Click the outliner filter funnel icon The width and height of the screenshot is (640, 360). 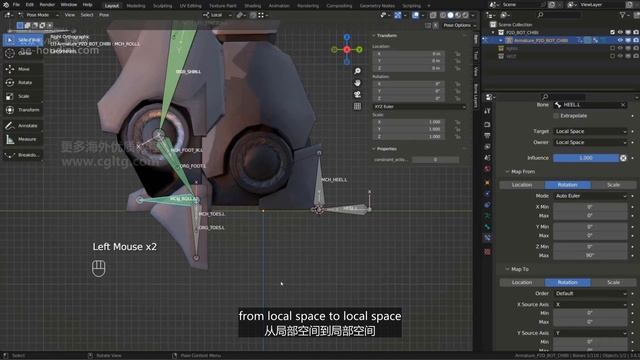[622, 15]
